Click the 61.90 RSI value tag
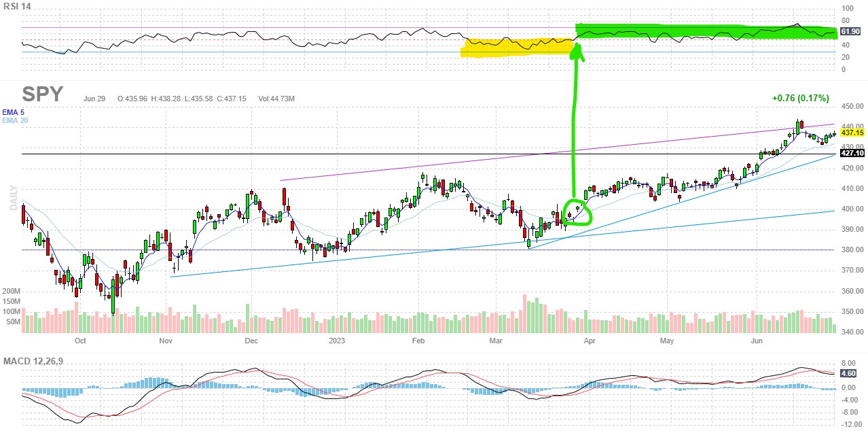Image resolution: width=868 pixels, height=431 pixels. click(x=850, y=32)
